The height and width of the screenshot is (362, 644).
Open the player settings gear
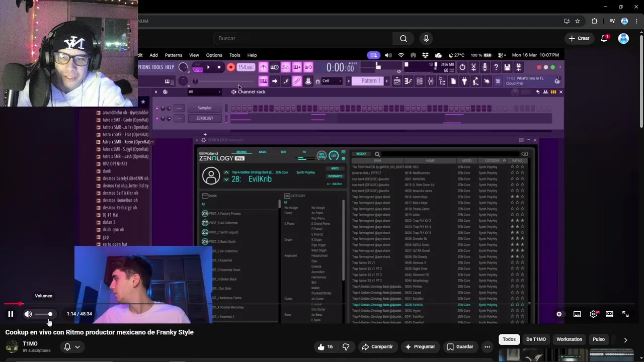[x=593, y=314]
